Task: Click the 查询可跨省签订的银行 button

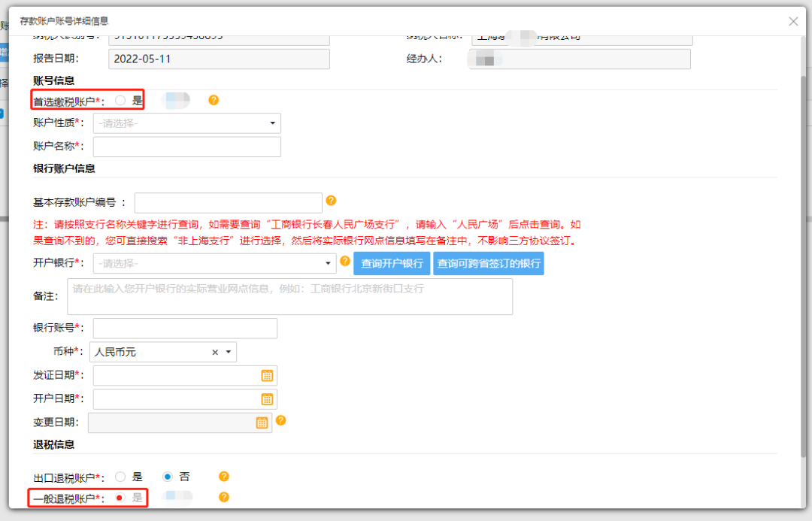Action: [x=488, y=263]
